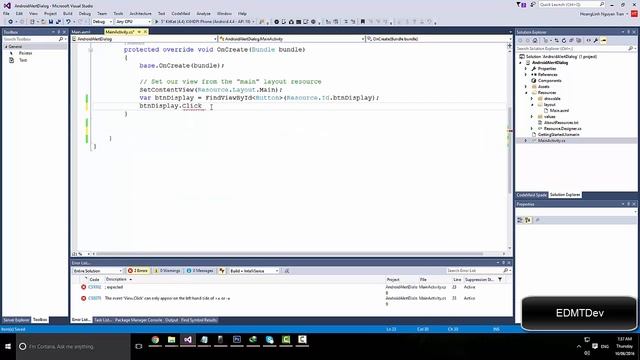Collapse the Resources folder in Solution Explorer
The height and width of the screenshot is (360, 640).
[x=526, y=93]
